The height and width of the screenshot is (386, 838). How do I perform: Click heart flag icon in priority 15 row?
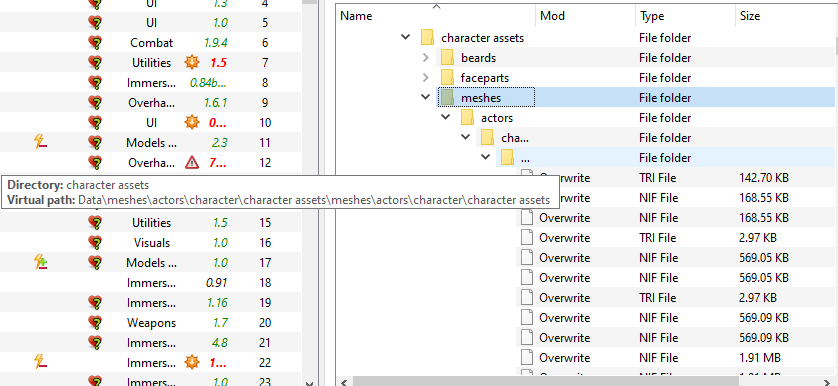[95, 223]
